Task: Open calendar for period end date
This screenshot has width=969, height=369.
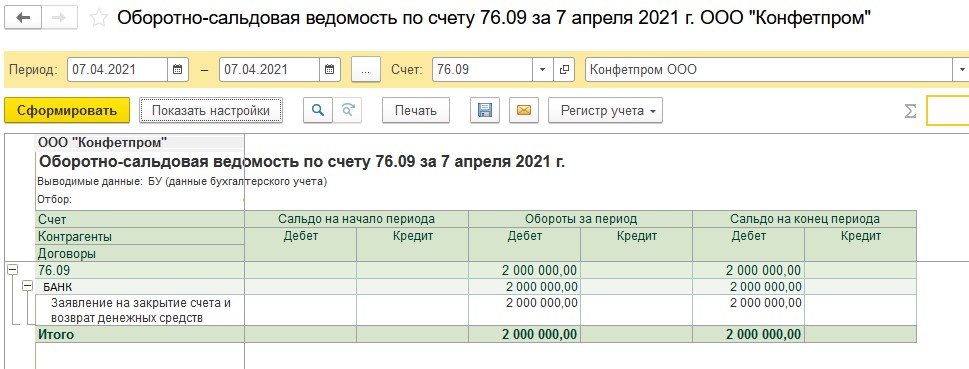Action: pyautogui.click(x=329, y=69)
